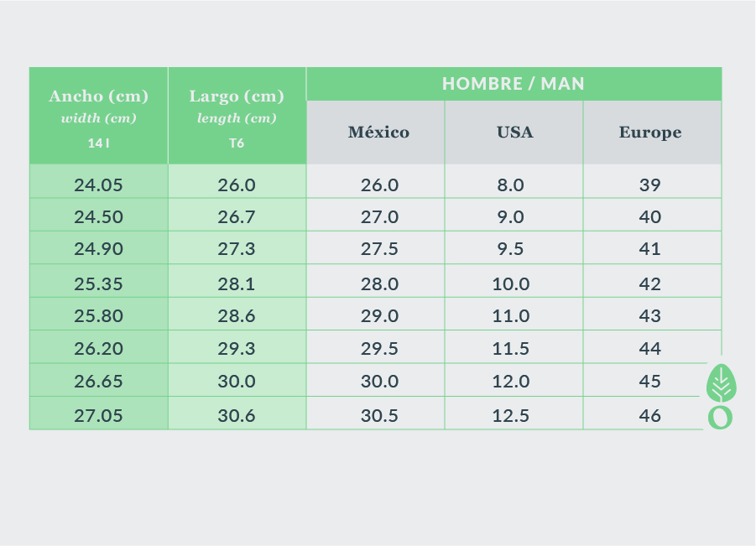Select the width value 25.80

(x=99, y=316)
